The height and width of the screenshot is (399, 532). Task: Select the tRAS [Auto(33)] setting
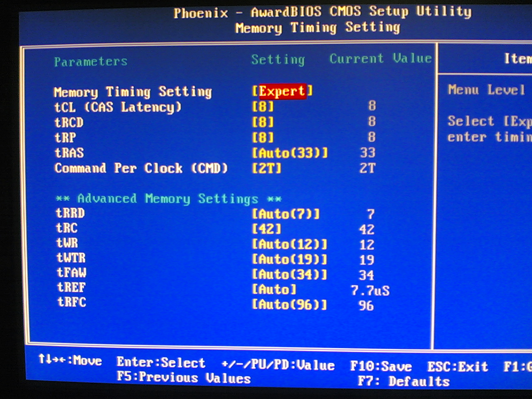pos(290,153)
